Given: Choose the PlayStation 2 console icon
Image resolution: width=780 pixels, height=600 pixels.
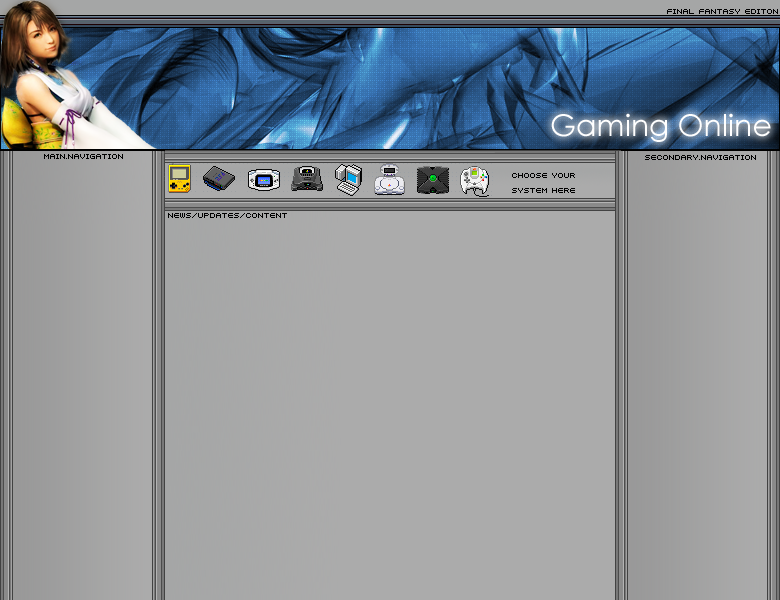Looking at the screenshot, I should (x=219, y=179).
